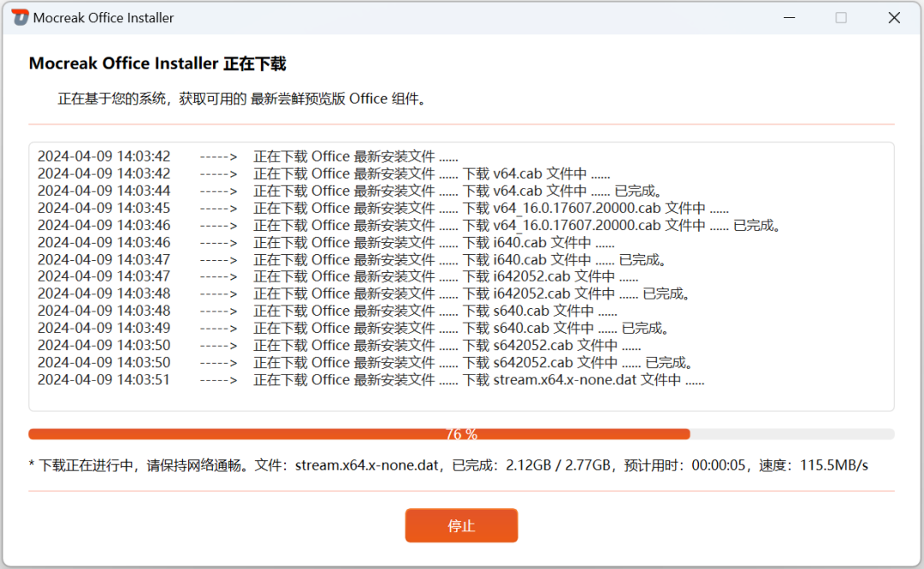This screenshot has height=569, width=924.
Task: Close the Mocreak Office Installer window
Action: point(894,17)
